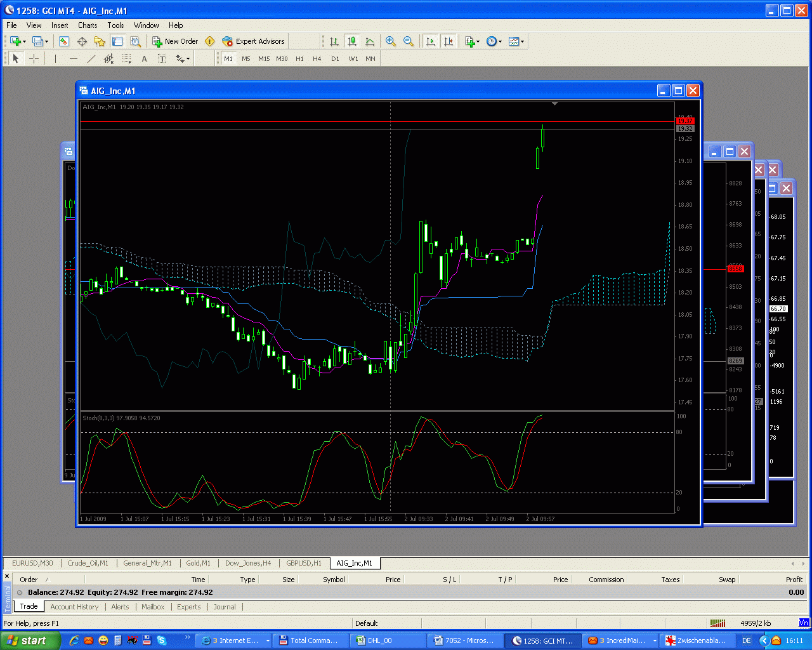
Task: Open the chart templates dropdown
Action: click(516, 41)
